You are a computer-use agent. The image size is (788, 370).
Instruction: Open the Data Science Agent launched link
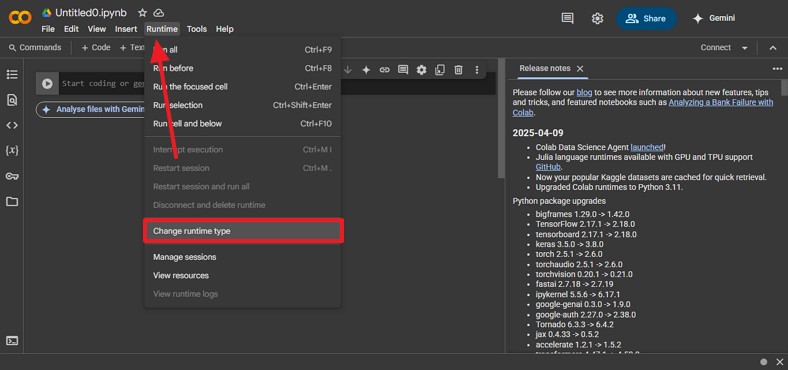click(x=647, y=147)
